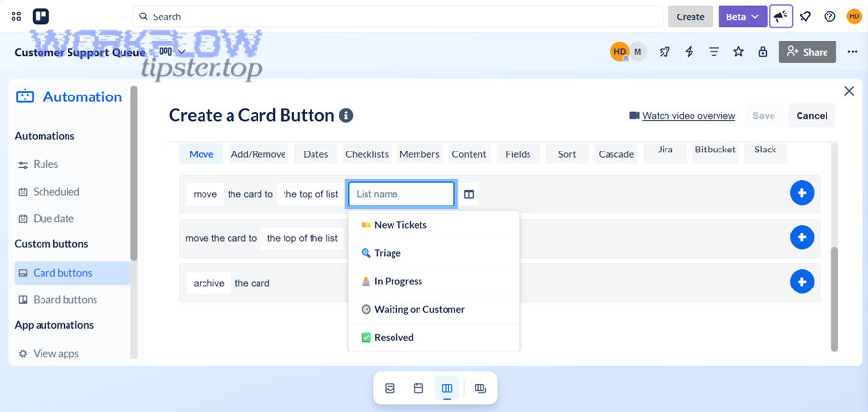Open the board view switcher dropdown
The width and height of the screenshot is (868, 412).
[x=173, y=51]
